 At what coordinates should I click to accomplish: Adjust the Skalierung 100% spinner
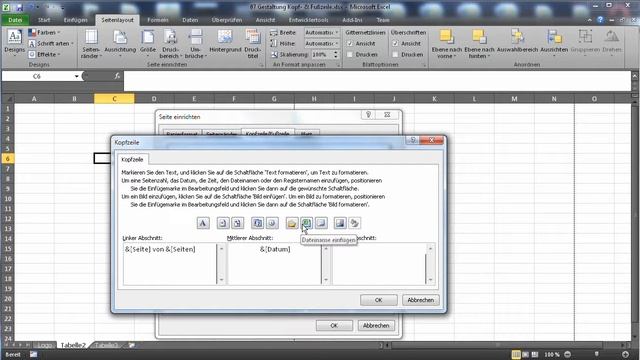[336, 54]
